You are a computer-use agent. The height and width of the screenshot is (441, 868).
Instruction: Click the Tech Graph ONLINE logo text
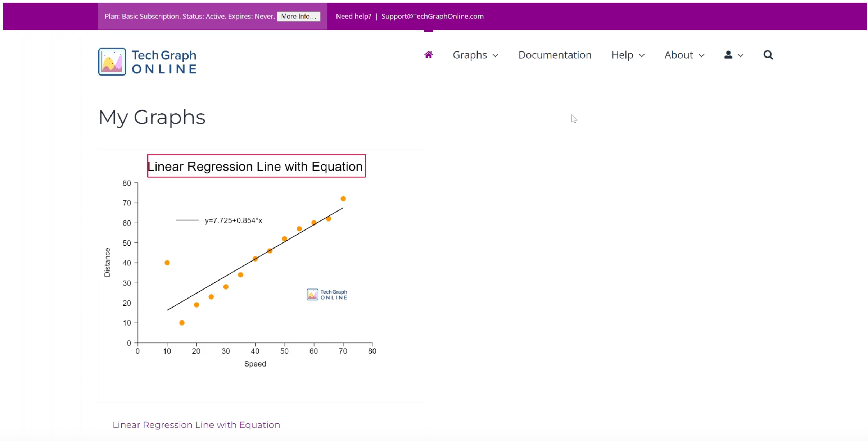[164, 62]
